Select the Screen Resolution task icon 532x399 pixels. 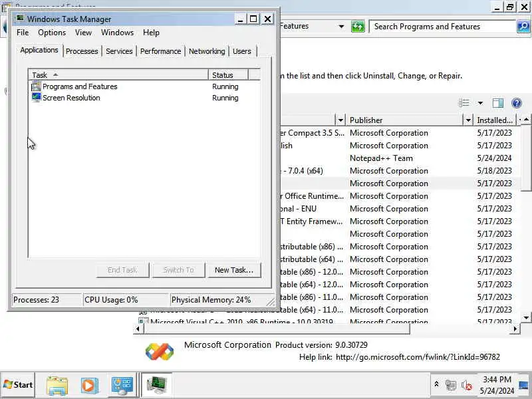coord(36,97)
